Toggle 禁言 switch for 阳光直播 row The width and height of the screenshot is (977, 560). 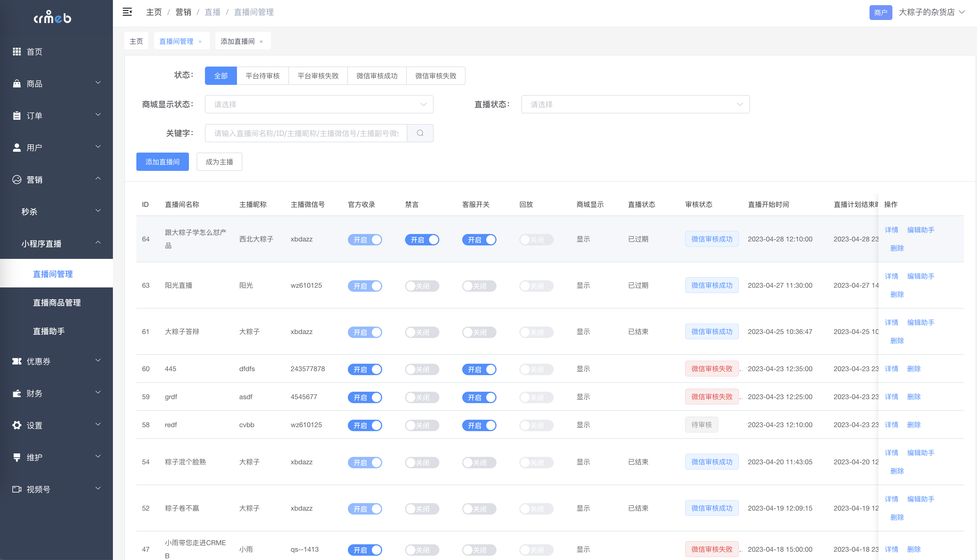[x=422, y=286]
